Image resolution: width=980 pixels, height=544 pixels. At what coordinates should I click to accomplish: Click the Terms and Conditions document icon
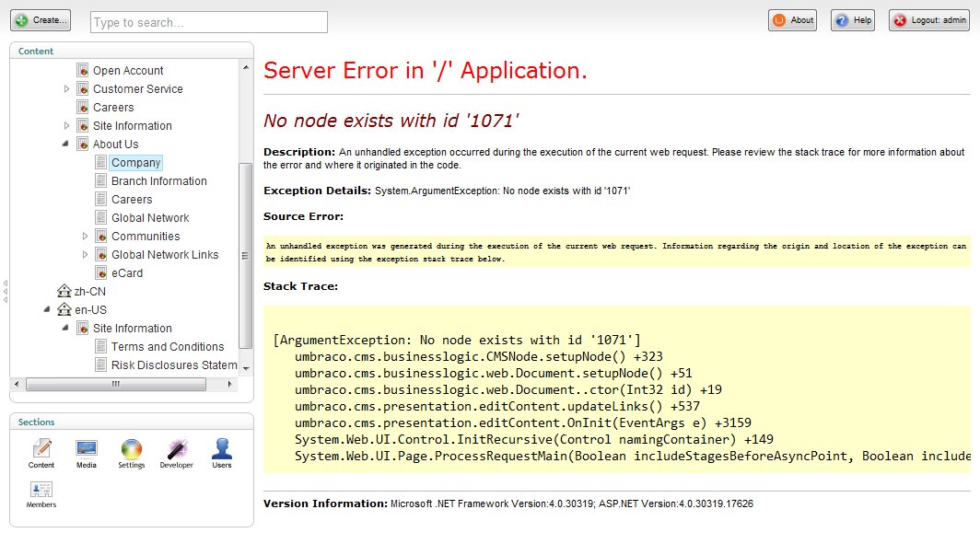(x=100, y=347)
